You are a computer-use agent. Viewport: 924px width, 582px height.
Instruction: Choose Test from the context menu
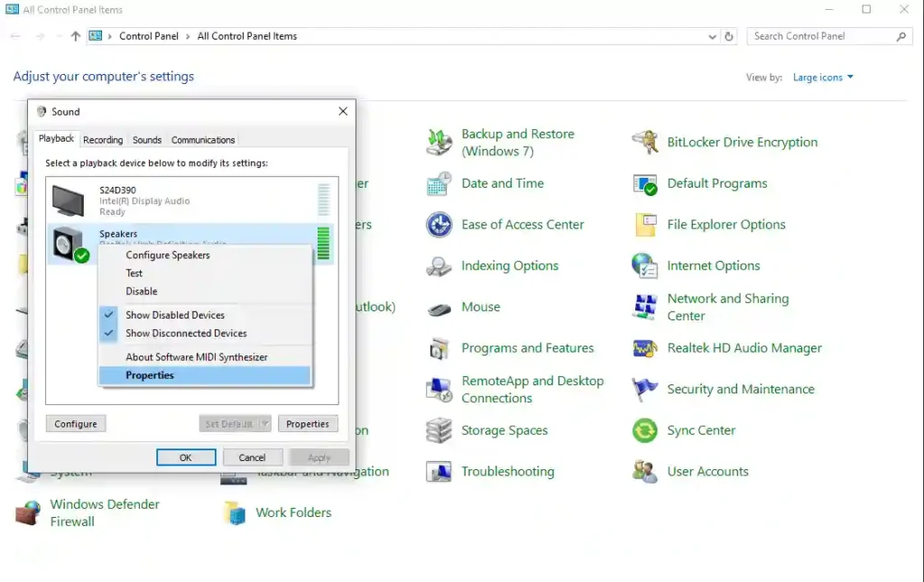205,273
